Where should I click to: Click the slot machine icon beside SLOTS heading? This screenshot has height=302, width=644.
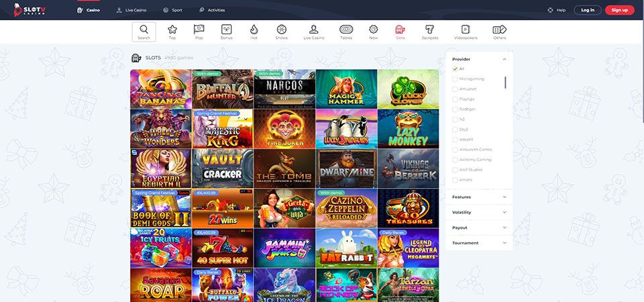pos(136,58)
